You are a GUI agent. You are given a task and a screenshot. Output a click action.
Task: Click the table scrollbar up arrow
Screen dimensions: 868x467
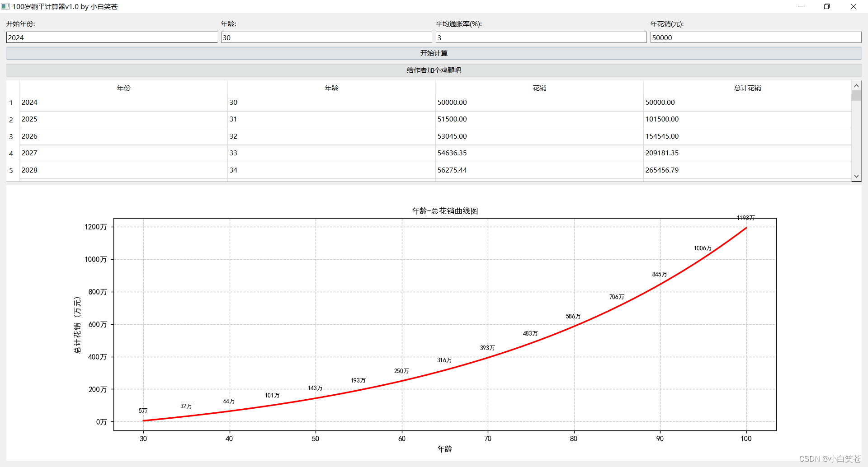click(856, 86)
